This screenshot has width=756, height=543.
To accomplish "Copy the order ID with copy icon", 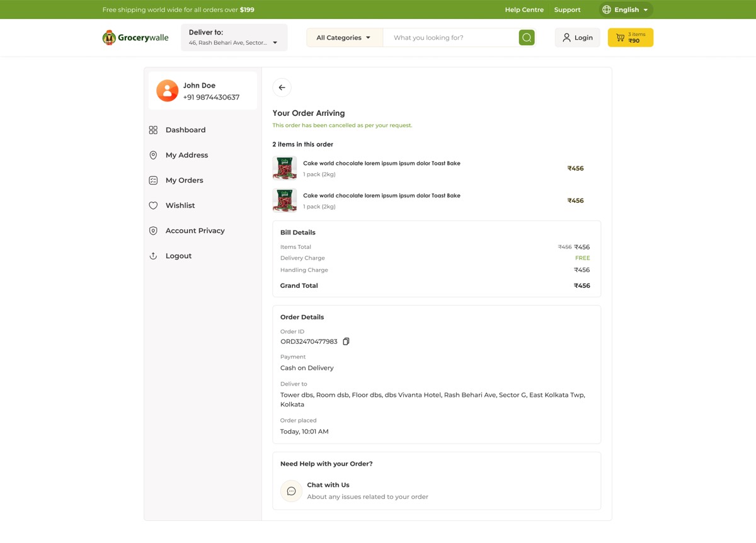I will pyautogui.click(x=346, y=341).
